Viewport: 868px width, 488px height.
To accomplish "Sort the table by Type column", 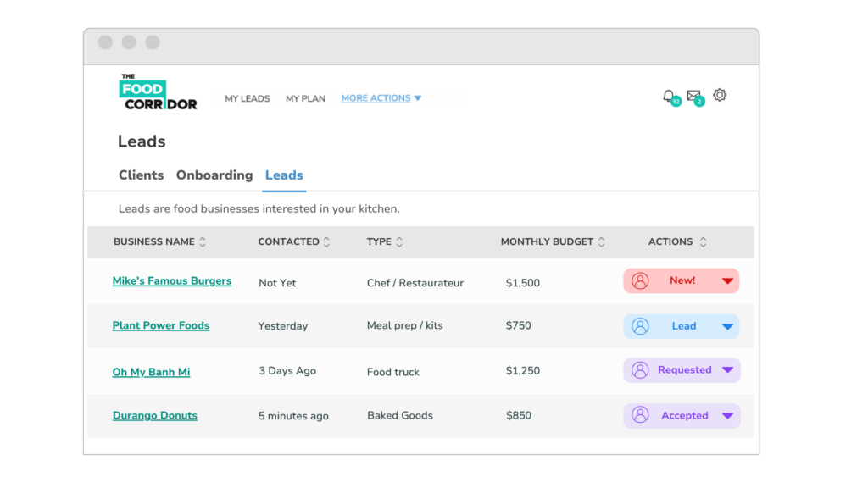I will [399, 241].
